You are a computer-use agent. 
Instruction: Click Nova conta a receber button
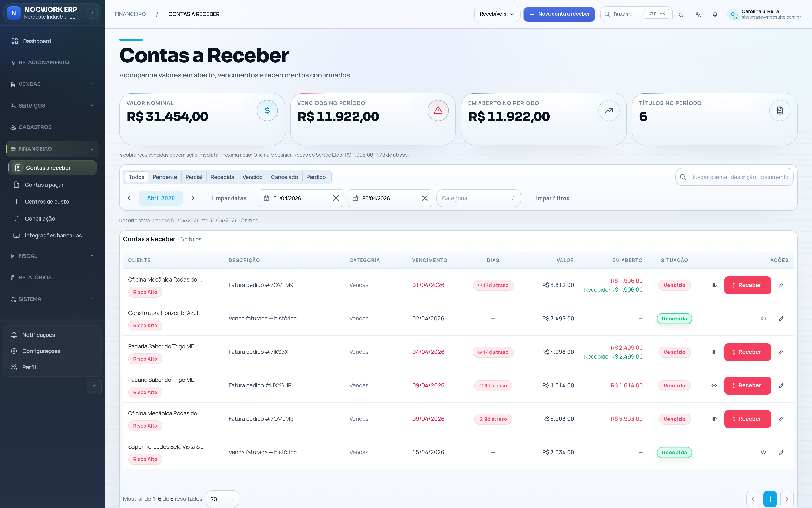(x=559, y=14)
